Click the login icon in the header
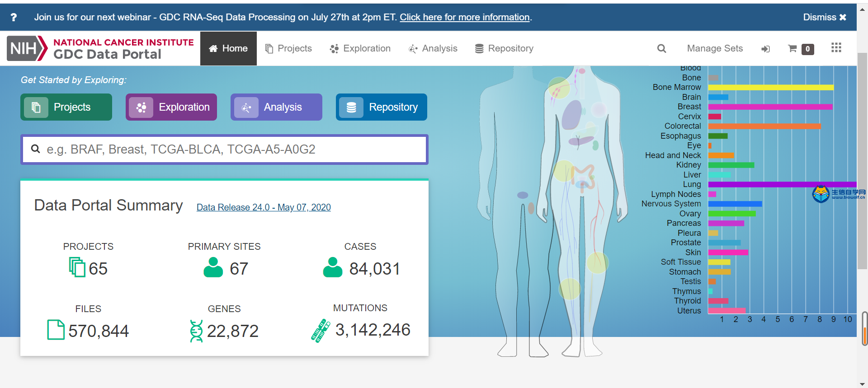 click(765, 49)
